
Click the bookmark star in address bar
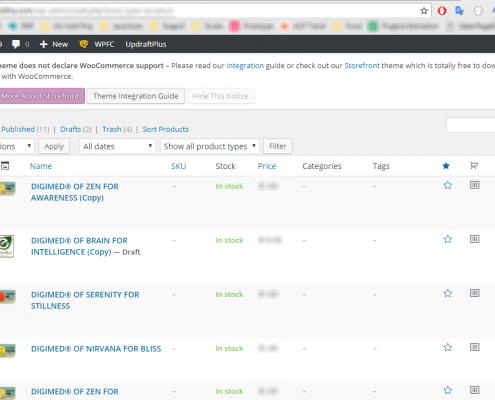coord(424,11)
